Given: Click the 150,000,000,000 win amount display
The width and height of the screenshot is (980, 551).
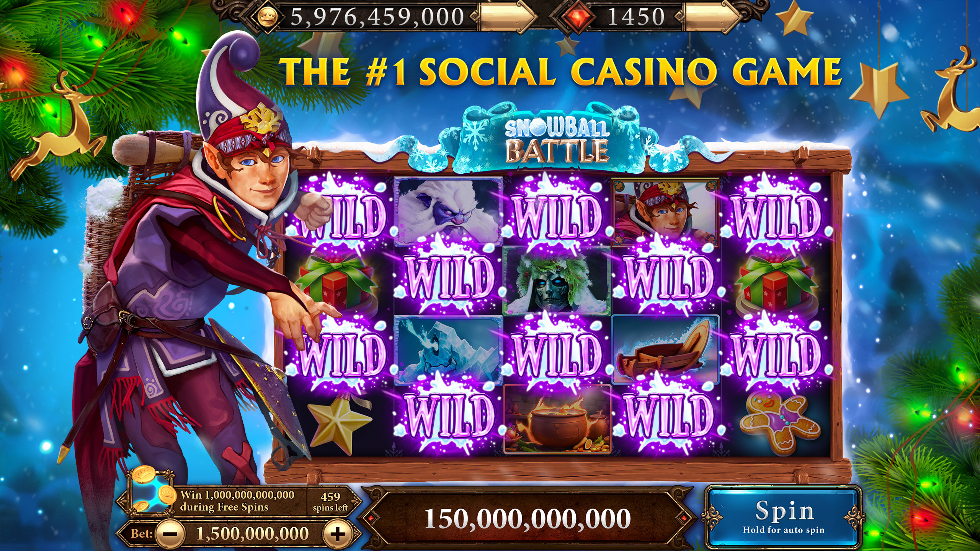Looking at the screenshot, I should pyautogui.click(x=528, y=519).
